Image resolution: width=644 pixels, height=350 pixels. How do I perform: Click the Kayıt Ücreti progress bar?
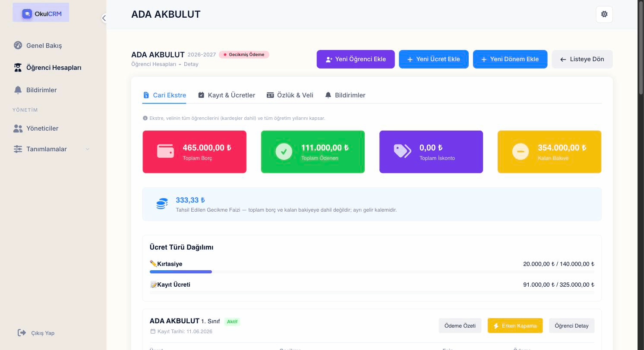(372, 293)
